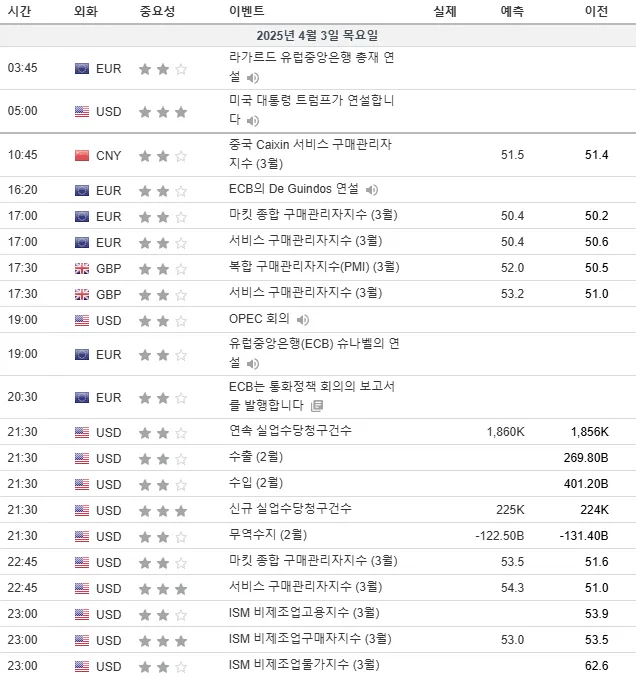The height and width of the screenshot is (675, 636).
Task: Open the ISM 비제조업구매자지수 (3월) event
Action: click(x=310, y=639)
